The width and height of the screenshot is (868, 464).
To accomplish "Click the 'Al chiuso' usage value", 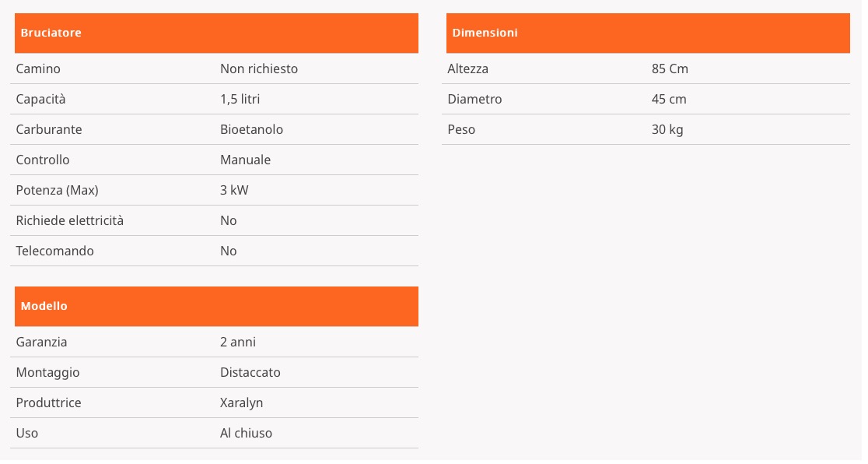I will [x=247, y=434].
